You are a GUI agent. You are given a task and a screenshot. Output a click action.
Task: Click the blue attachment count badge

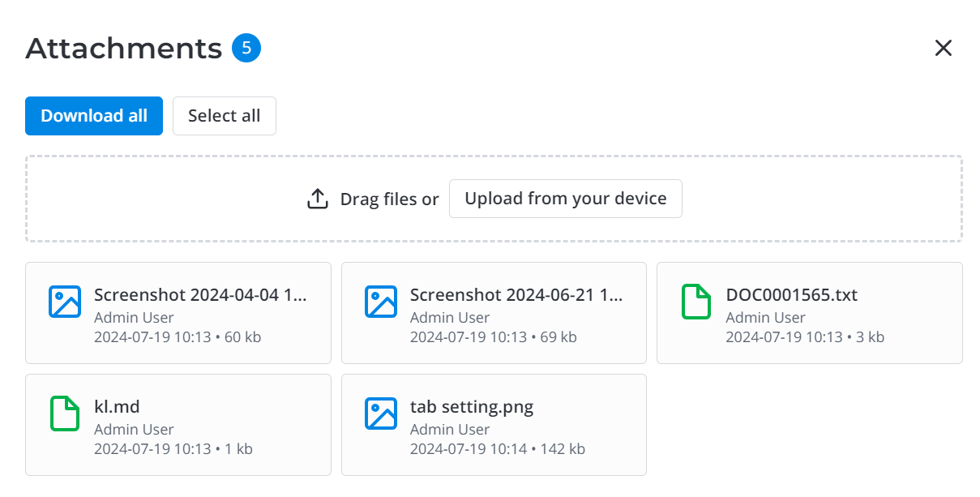click(246, 49)
